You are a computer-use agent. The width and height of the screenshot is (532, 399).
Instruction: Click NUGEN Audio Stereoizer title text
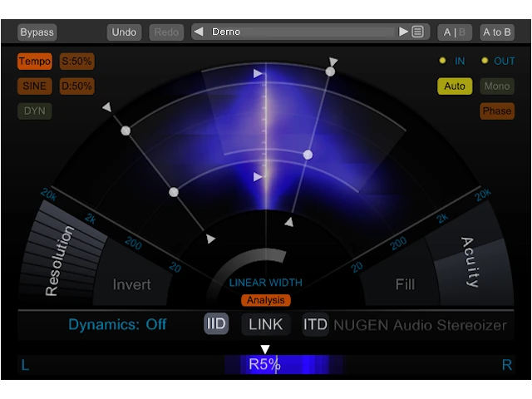click(420, 325)
